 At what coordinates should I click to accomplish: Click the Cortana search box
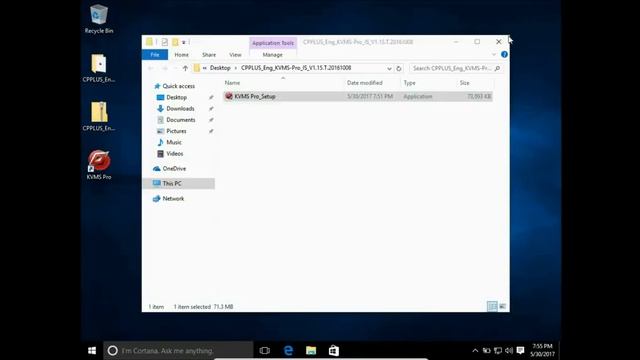click(178, 351)
